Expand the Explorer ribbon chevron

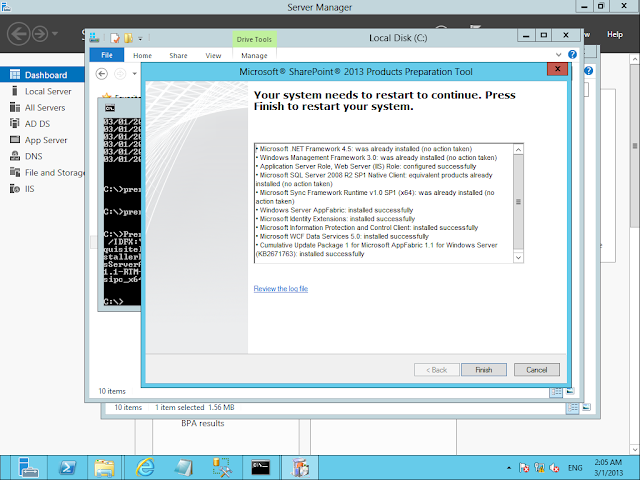point(558,55)
